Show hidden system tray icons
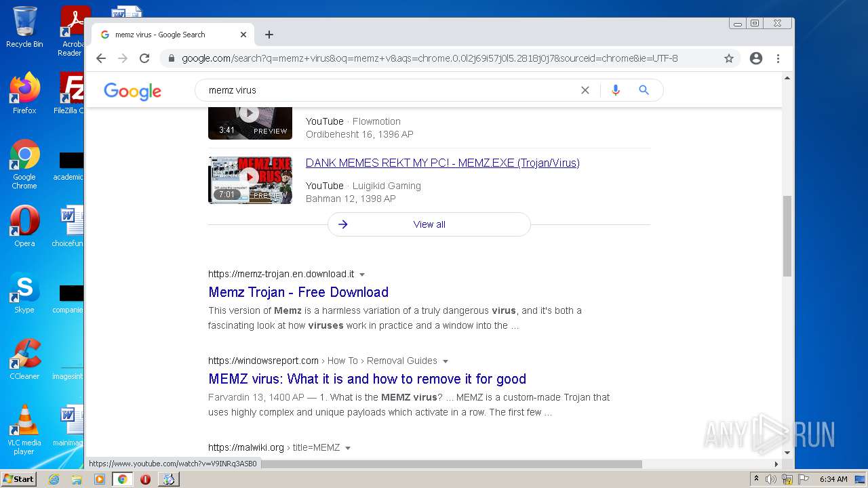This screenshot has width=868, height=488. point(756,479)
